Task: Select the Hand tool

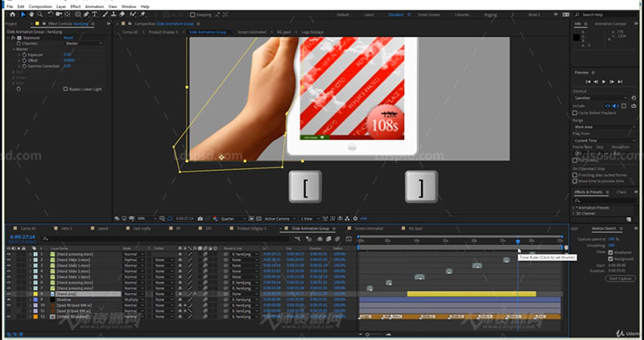Action: pos(31,15)
